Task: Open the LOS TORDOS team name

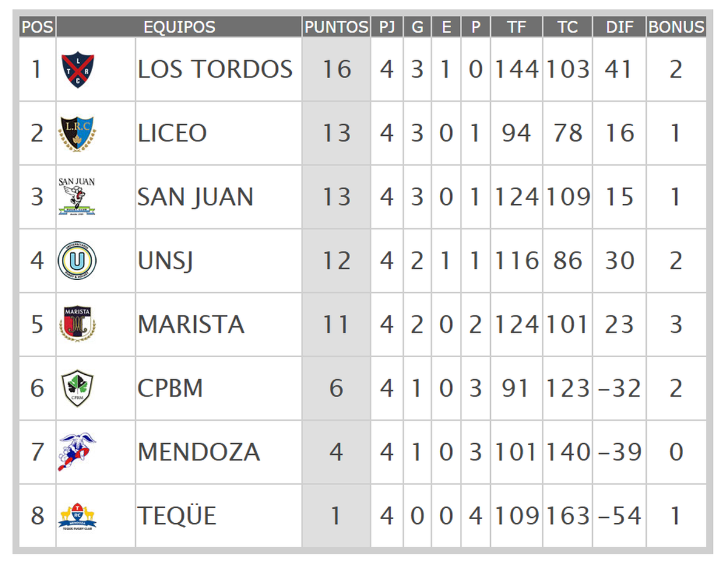Action: [x=215, y=70]
